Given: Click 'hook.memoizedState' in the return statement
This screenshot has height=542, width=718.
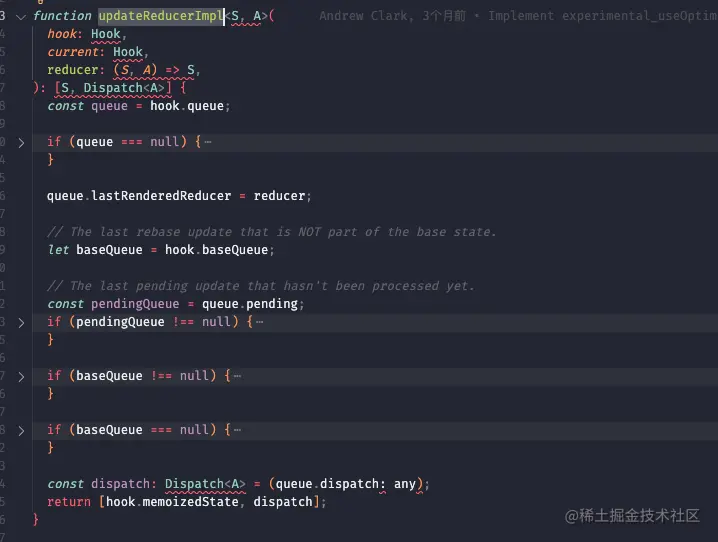Looking at the screenshot, I should (172, 502).
